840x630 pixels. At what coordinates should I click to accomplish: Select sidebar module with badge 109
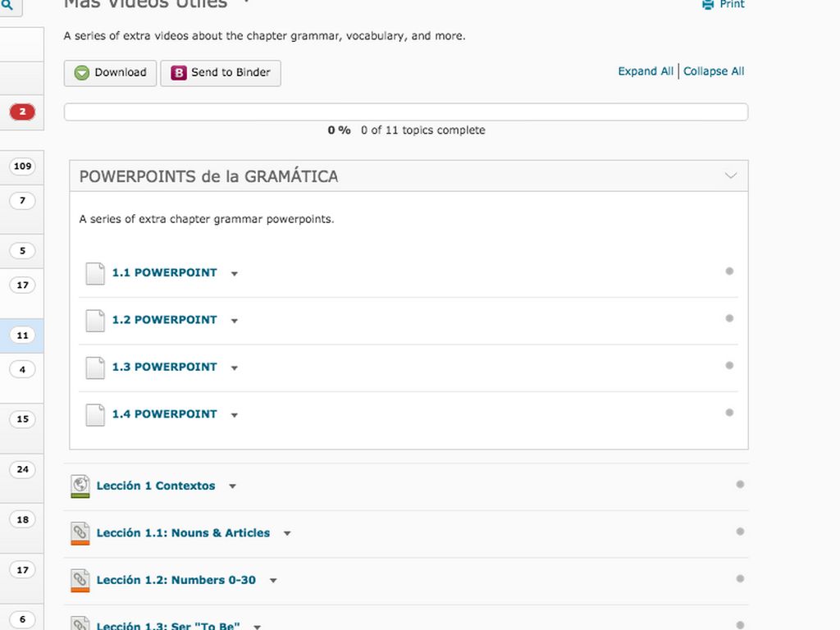(22, 167)
